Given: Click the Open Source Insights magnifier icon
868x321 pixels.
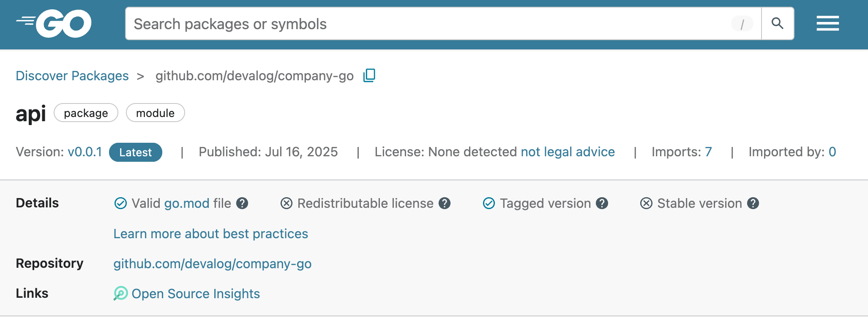Looking at the screenshot, I should click(121, 293).
